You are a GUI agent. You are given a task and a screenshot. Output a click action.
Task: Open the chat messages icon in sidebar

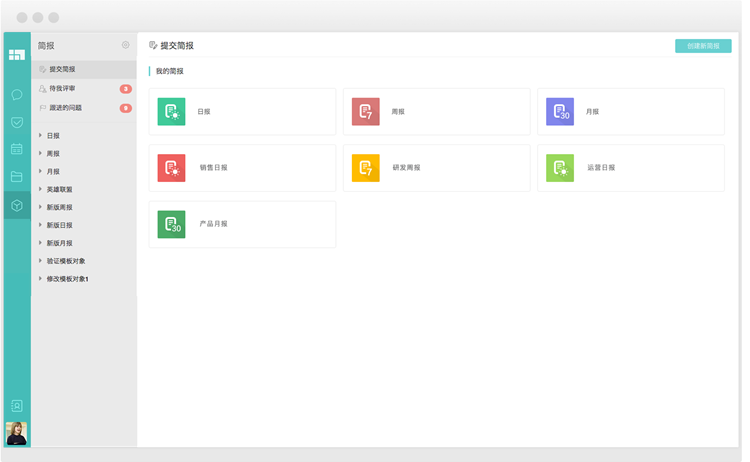[x=17, y=94]
